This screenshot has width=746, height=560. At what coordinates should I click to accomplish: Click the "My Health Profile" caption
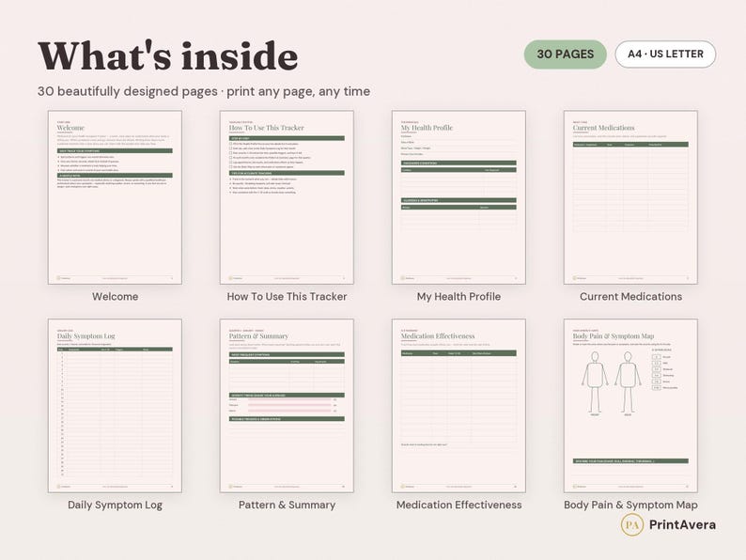coord(458,296)
